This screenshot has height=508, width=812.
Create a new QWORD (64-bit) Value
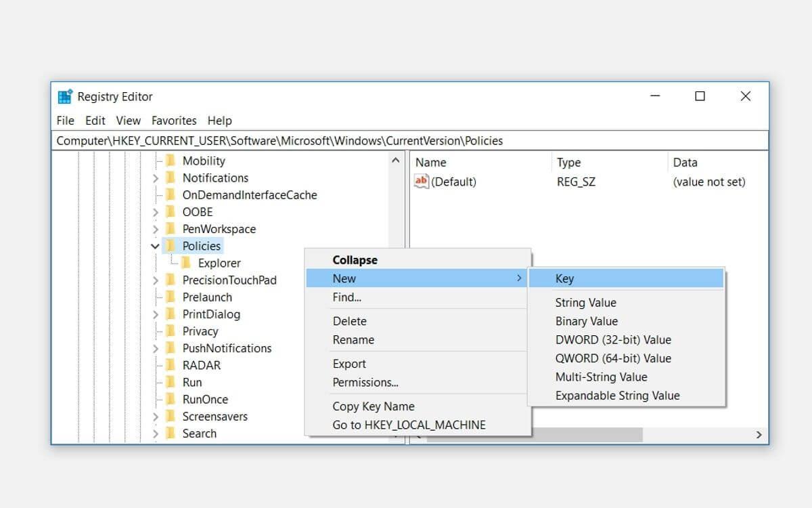[626, 358]
